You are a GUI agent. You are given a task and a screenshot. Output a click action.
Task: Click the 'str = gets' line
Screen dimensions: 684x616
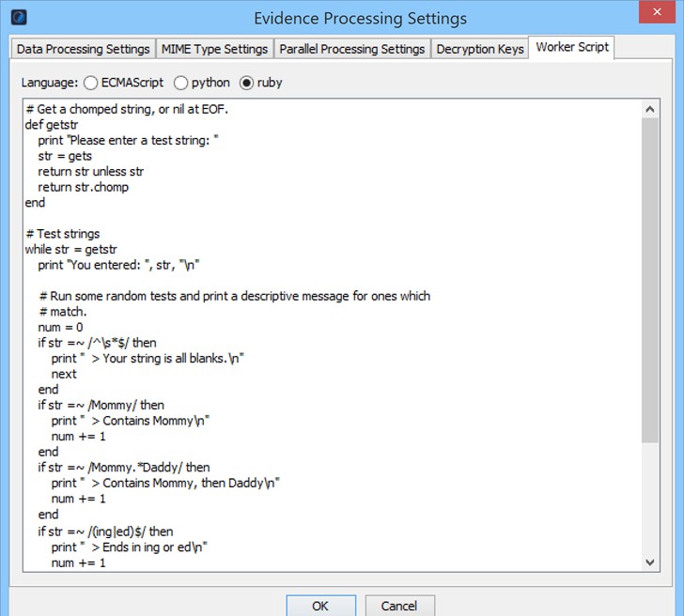65,156
